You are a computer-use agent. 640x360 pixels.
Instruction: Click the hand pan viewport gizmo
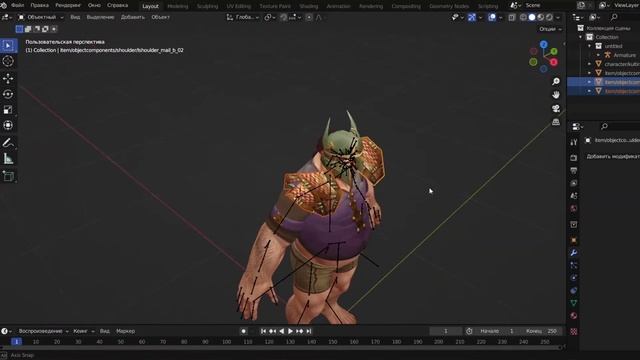click(x=556, y=95)
